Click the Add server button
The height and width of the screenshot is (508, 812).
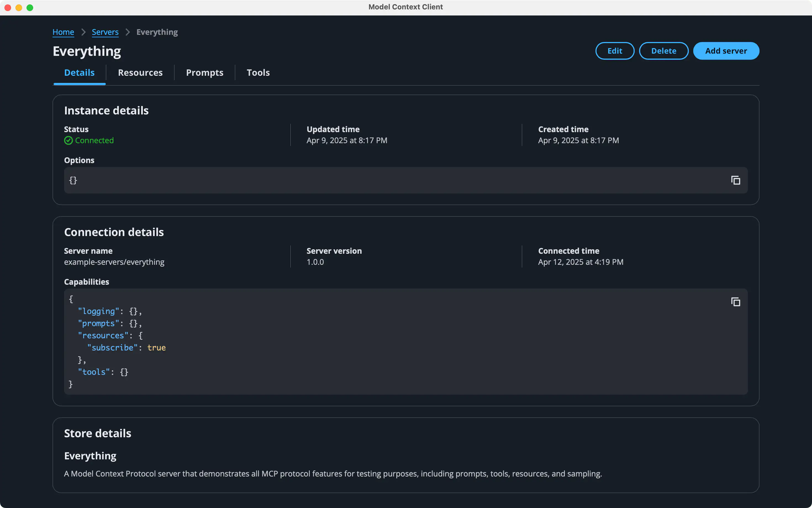click(x=726, y=51)
